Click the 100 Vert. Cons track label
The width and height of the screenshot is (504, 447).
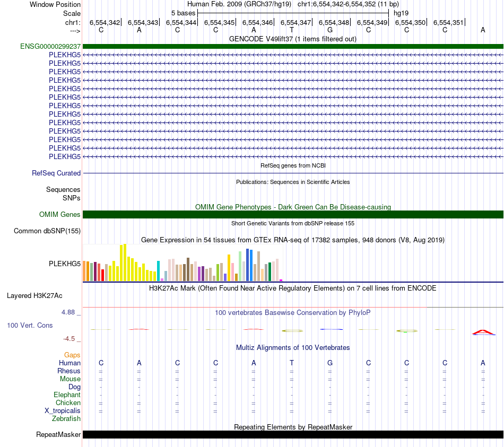[x=30, y=325]
